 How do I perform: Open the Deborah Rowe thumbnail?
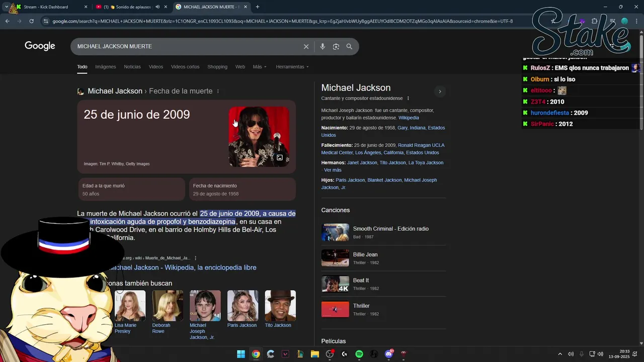(x=168, y=306)
